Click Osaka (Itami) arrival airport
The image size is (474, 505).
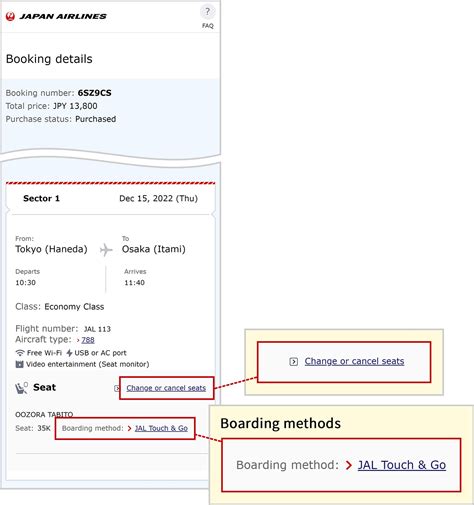click(154, 249)
